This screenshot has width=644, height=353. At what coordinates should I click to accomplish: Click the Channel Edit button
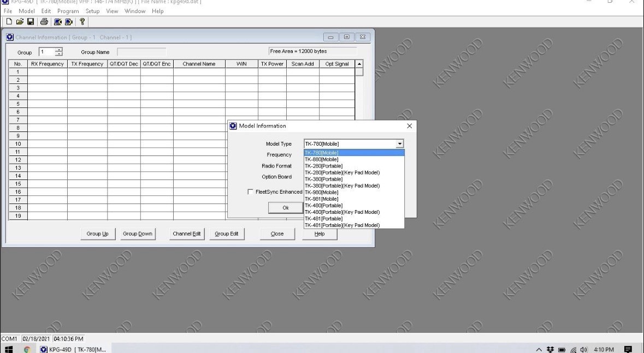187,234
